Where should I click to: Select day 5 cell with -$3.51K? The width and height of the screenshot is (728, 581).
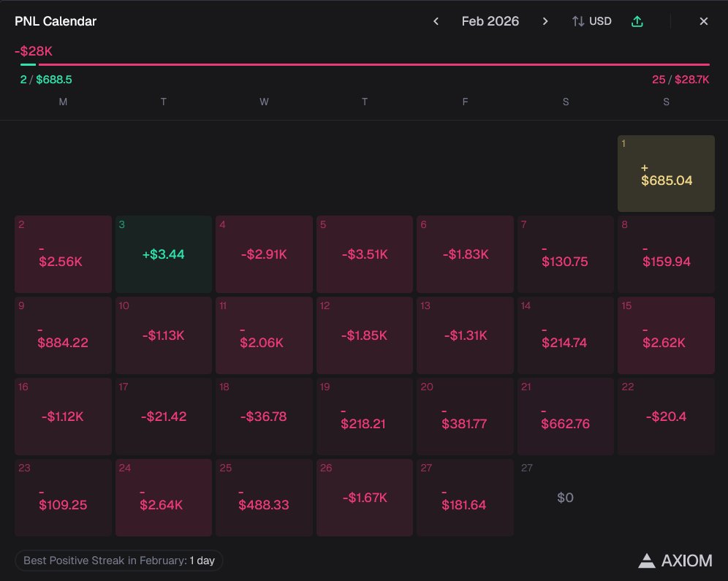coord(365,254)
